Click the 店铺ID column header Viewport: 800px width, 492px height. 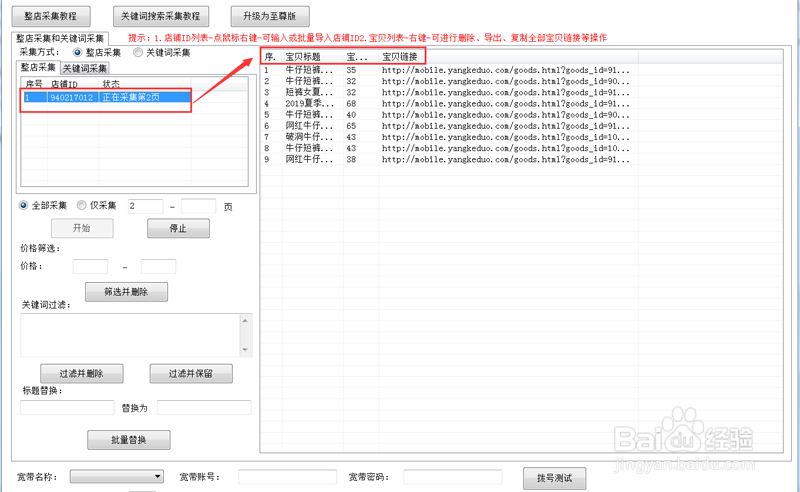point(73,84)
